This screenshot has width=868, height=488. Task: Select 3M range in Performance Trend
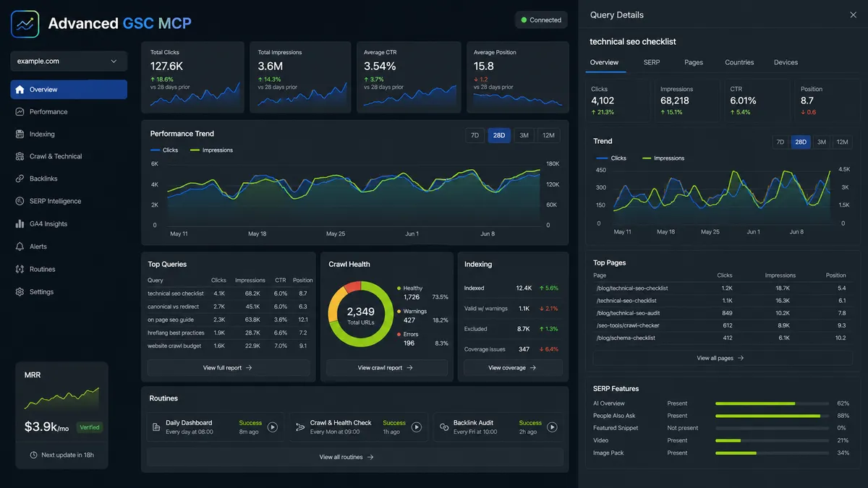click(524, 135)
